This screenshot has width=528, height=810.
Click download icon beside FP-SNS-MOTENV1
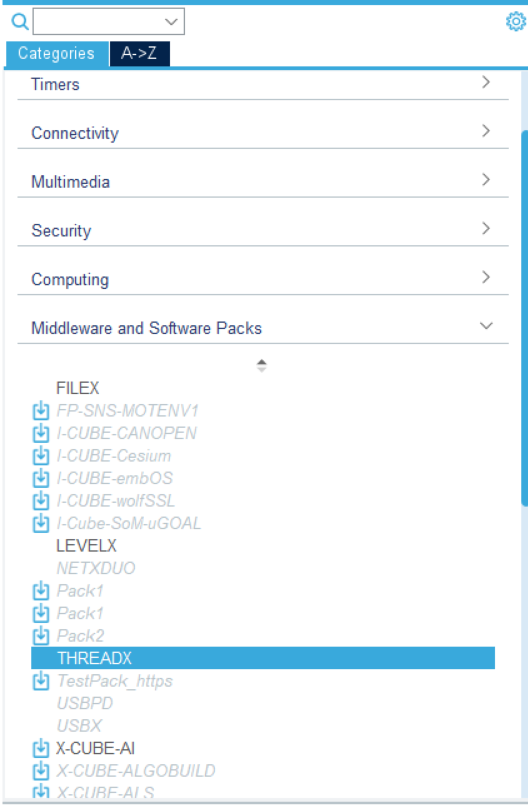click(41, 411)
